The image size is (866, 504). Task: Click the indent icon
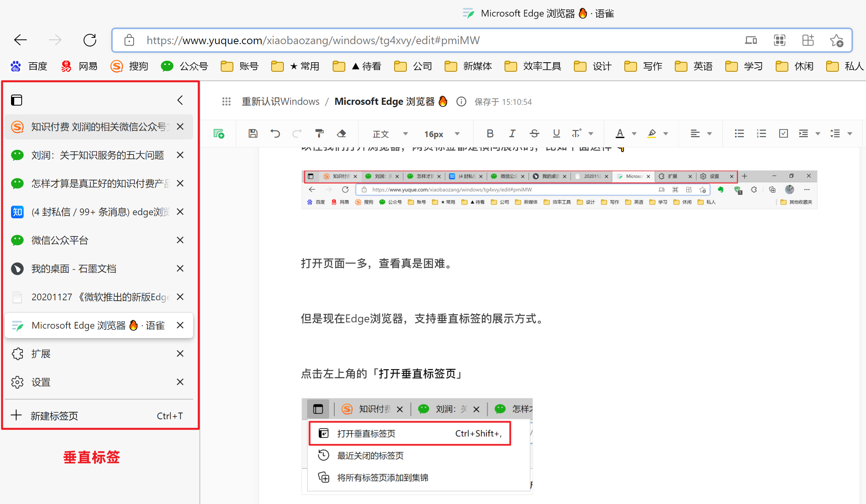(803, 134)
